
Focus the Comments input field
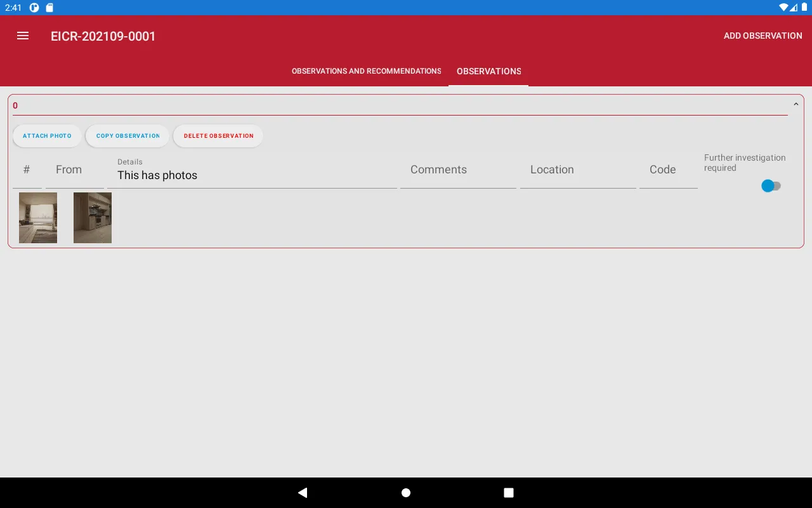pyautogui.click(x=458, y=170)
